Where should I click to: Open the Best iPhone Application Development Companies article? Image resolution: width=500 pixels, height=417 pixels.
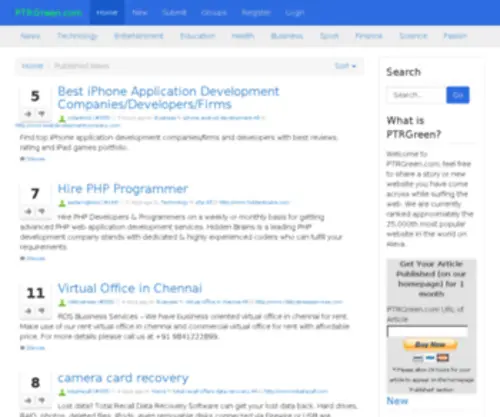[x=168, y=98]
